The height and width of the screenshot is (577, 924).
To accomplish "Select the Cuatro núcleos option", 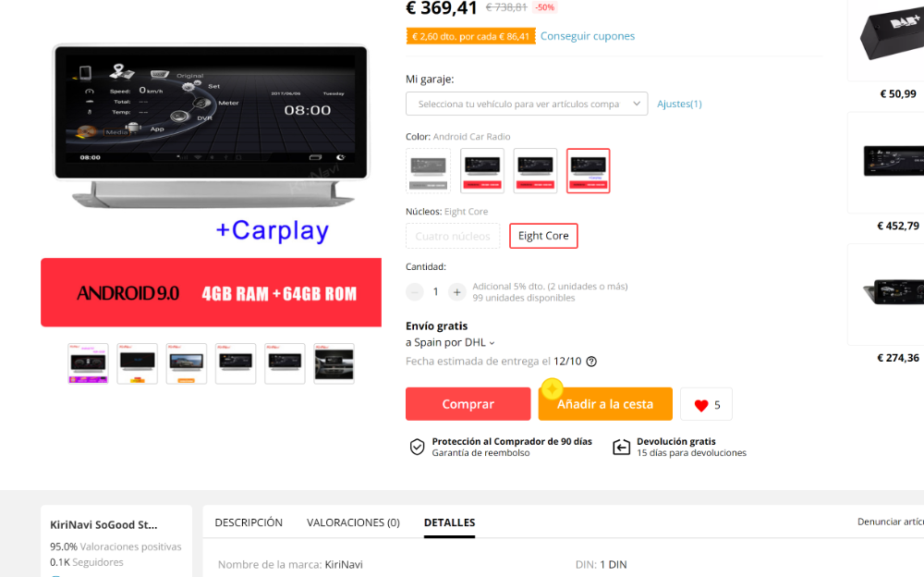I will coord(453,236).
